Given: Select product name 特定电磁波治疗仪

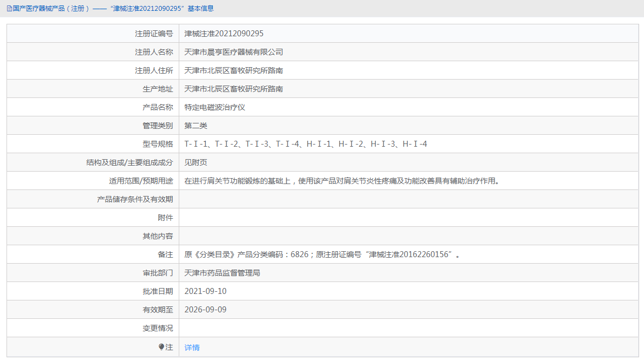Looking at the screenshot, I should (x=215, y=107).
